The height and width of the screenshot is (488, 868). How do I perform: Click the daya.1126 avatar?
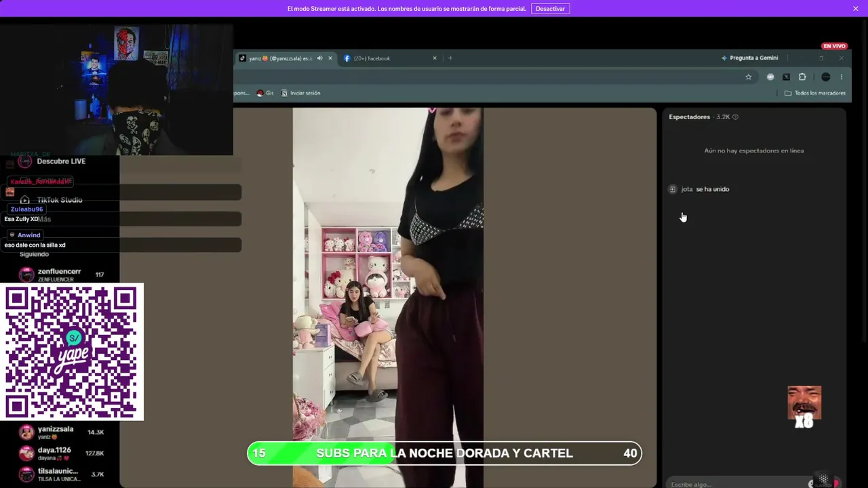pyautogui.click(x=26, y=453)
